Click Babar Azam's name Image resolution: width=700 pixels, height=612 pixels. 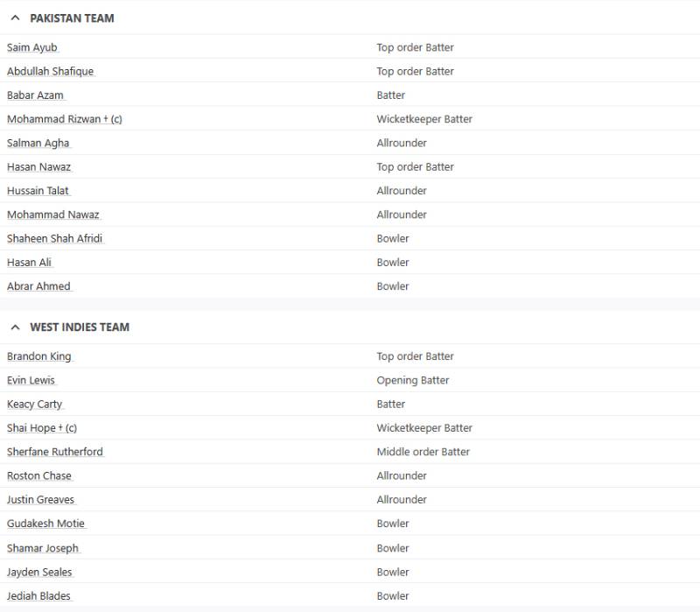click(35, 95)
